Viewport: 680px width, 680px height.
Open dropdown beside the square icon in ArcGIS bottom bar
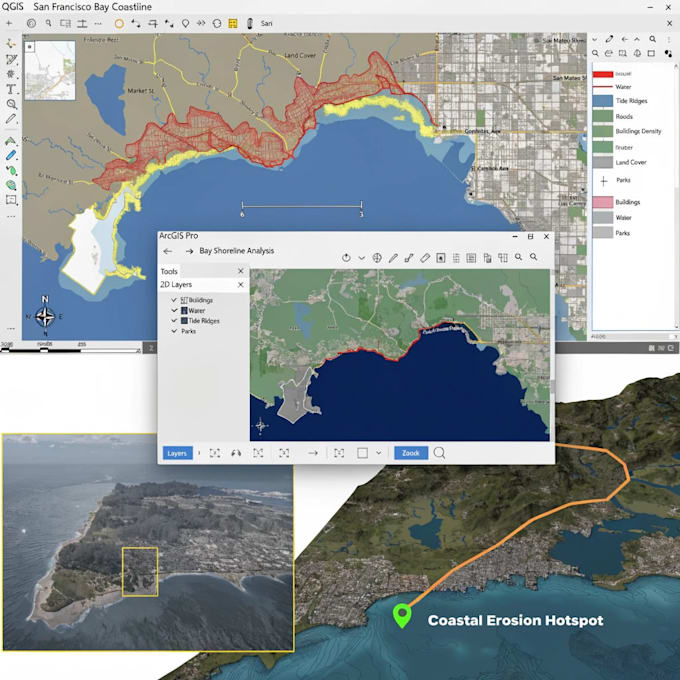coord(379,453)
